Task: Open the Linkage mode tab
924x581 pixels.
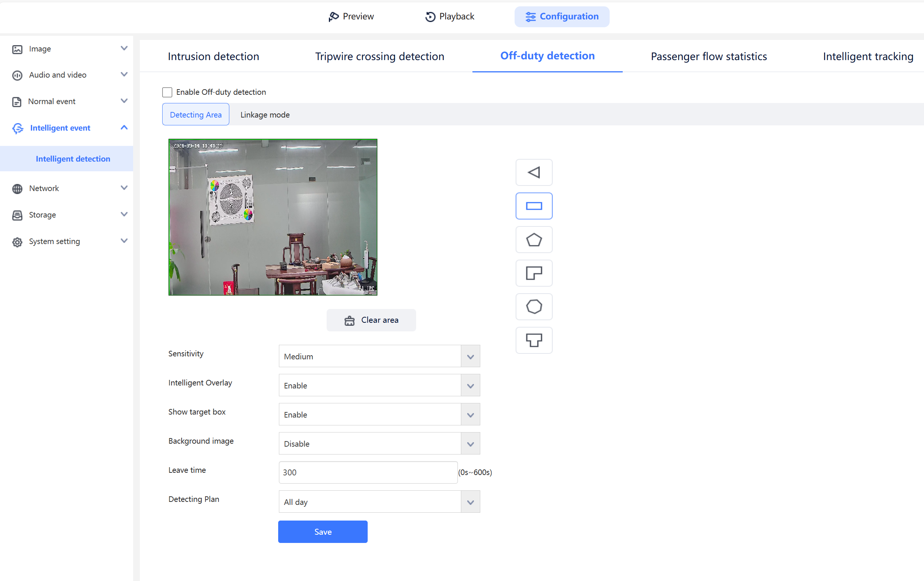Action: (x=265, y=115)
